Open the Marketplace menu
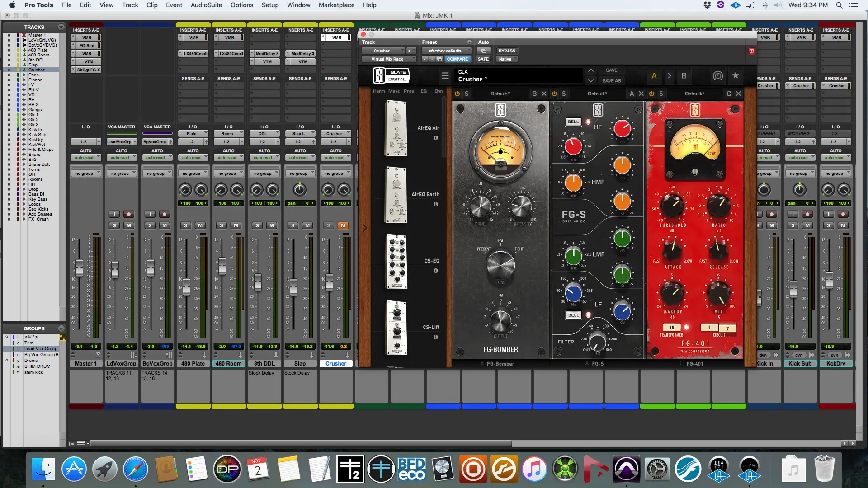The width and height of the screenshot is (868, 488). (336, 5)
